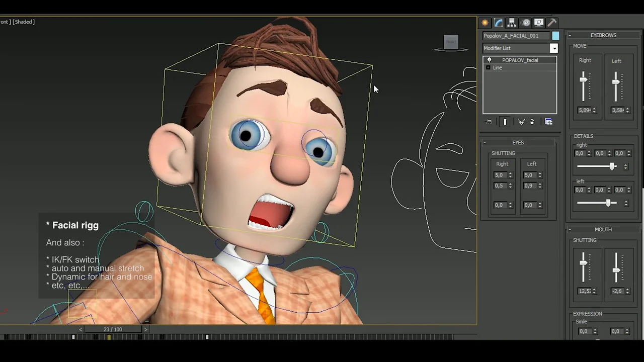Click the Mouth Shutting -2,6 value field
Image resolution: width=644 pixels, height=362 pixels.
click(617, 291)
